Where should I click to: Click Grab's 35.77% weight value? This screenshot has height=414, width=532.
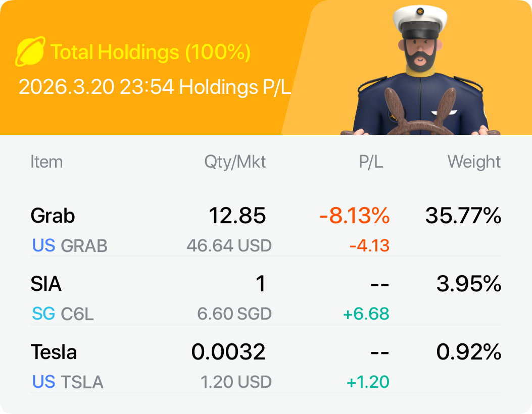click(x=463, y=216)
